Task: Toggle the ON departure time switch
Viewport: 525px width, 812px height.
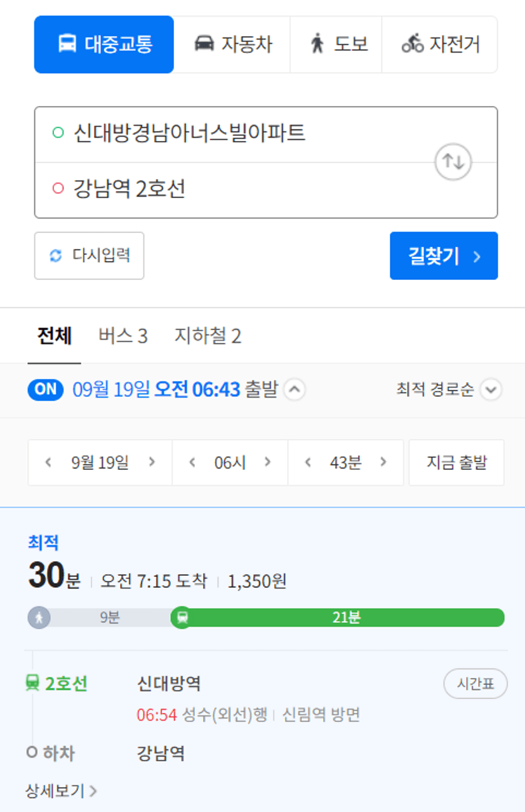Action: click(x=46, y=389)
